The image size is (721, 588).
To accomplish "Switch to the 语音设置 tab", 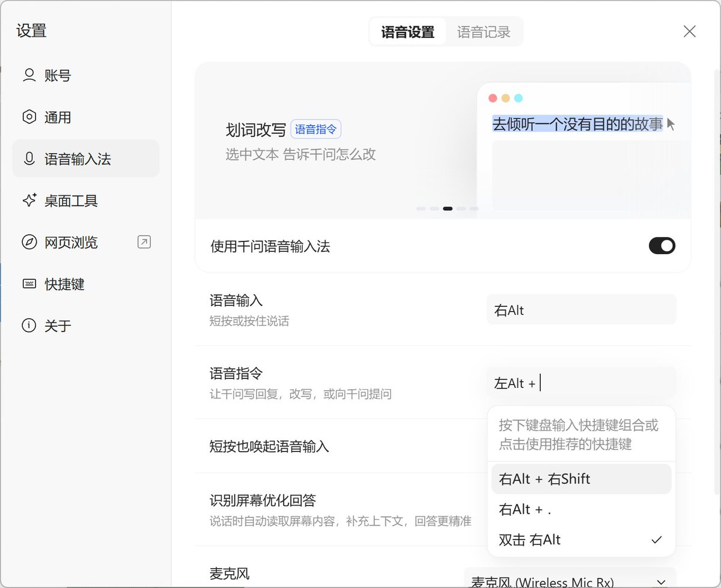I will coord(408,32).
